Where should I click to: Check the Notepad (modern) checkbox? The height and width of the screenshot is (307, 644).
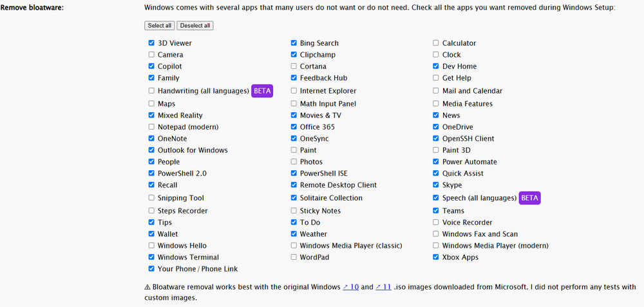click(151, 127)
